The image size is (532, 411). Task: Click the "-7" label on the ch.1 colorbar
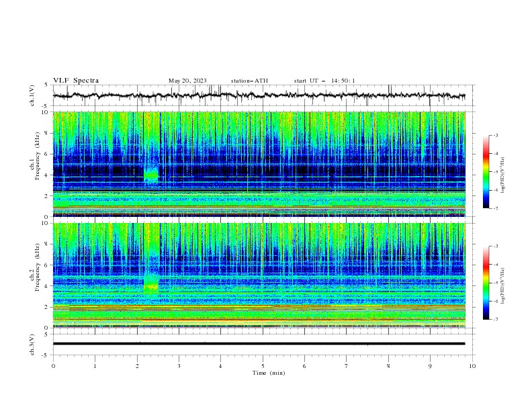coord(495,208)
